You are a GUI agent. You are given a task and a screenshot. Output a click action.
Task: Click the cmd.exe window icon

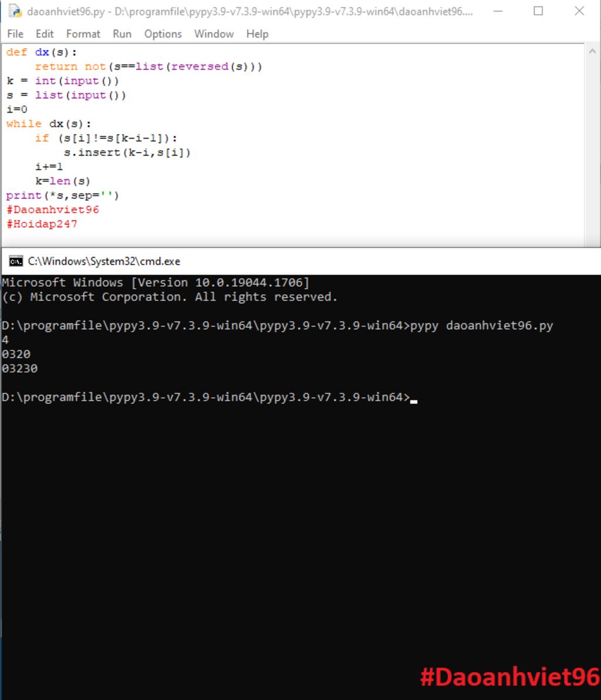point(16,261)
